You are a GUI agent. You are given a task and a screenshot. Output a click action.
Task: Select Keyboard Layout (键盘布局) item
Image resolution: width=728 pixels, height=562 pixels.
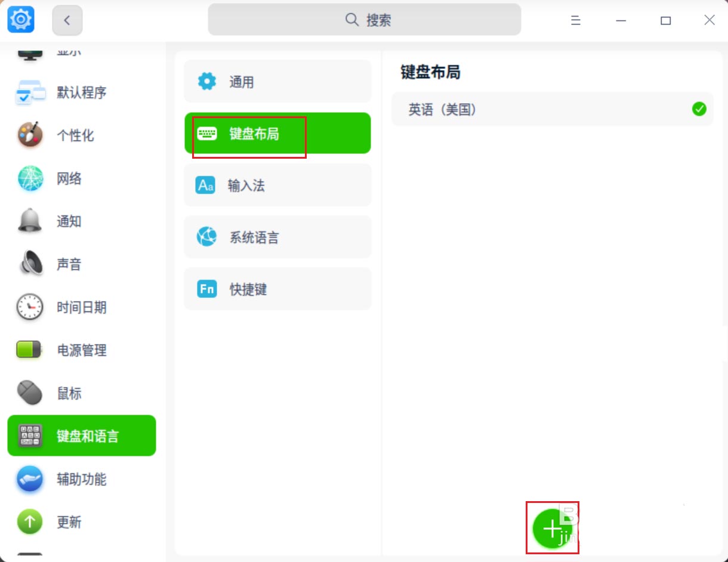pos(277,134)
